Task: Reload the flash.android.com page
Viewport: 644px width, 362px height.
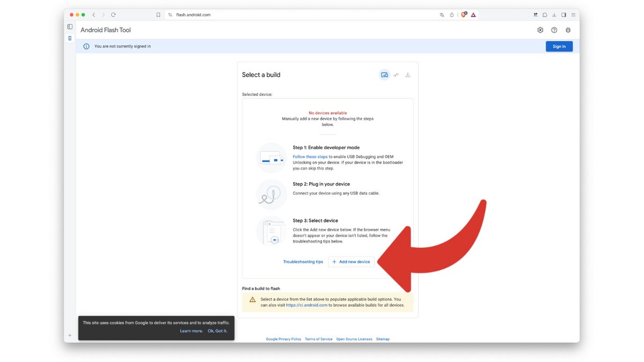Action: [113, 15]
